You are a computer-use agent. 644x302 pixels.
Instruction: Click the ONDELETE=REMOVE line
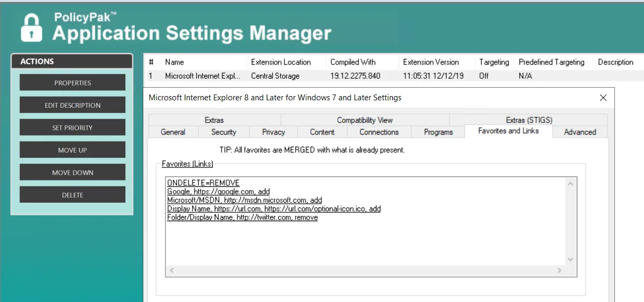203,183
